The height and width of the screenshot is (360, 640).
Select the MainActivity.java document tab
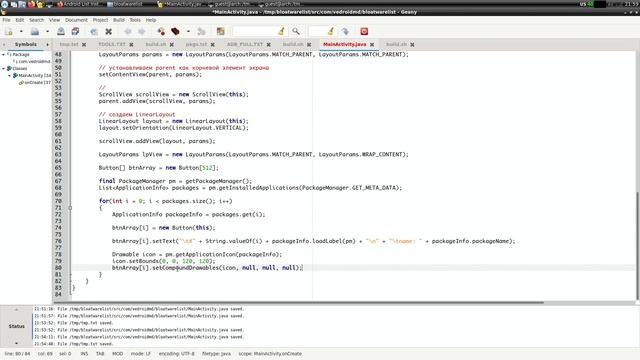coord(344,44)
